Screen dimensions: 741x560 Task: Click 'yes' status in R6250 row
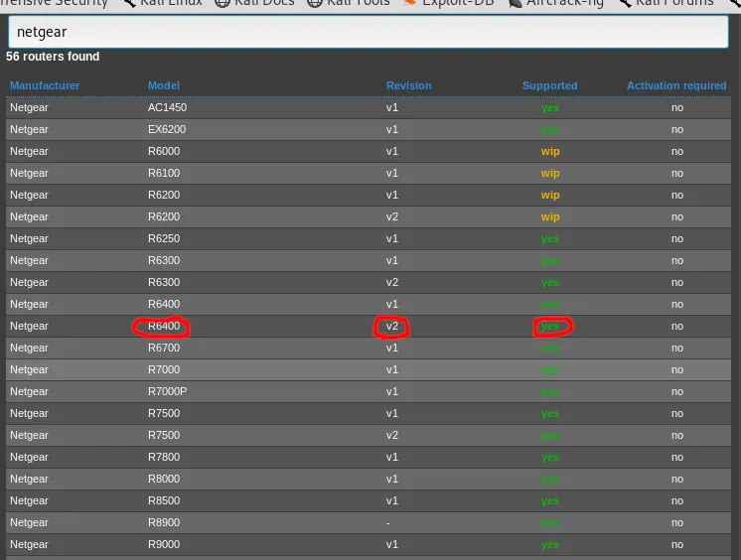click(550, 238)
